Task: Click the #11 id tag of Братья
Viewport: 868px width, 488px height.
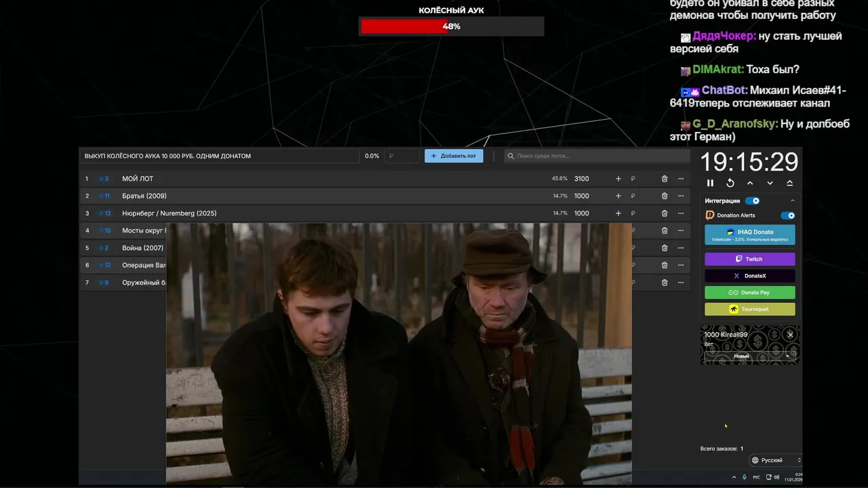Action: point(104,196)
